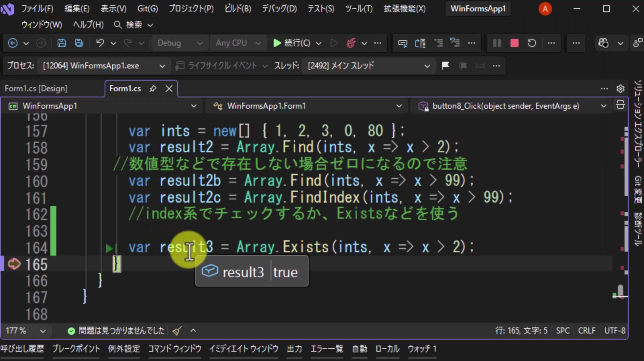This screenshot has height=361, width=644.
Task: Undo the last action
Action: coord(100,43)
